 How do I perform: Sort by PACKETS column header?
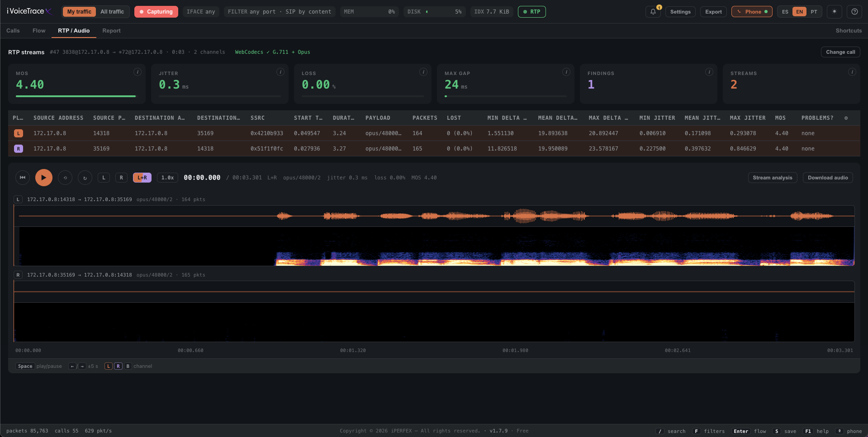tap(425, 118)
